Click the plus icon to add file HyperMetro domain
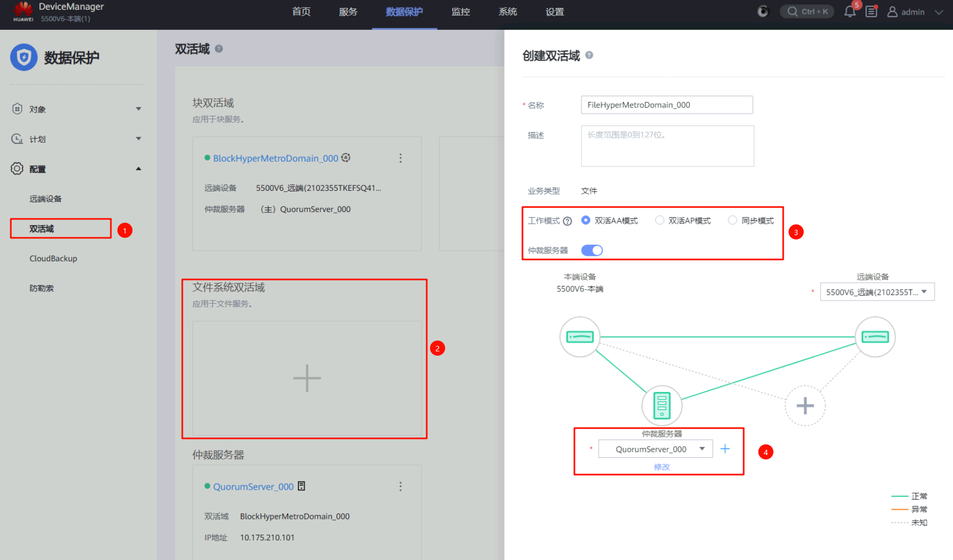 [x=307, y=378]
